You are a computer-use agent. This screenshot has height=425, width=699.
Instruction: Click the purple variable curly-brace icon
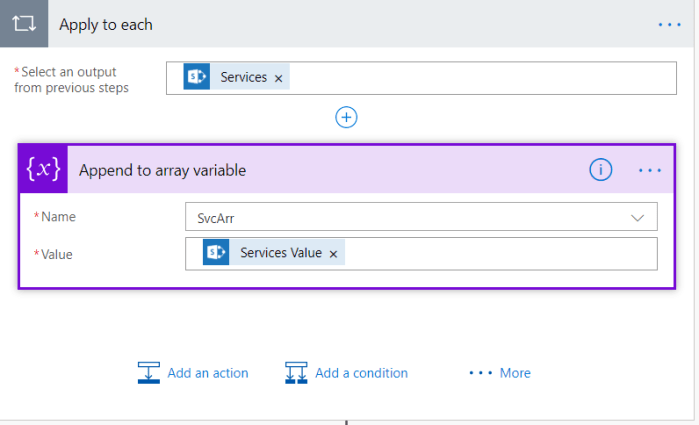[43, 170]
